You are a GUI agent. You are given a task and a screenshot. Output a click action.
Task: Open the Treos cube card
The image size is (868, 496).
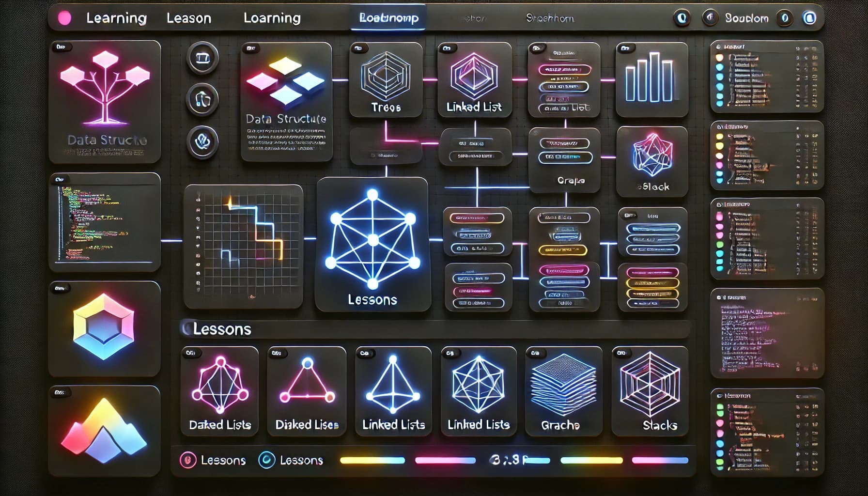pyautogui.click(x=386, y=79)
